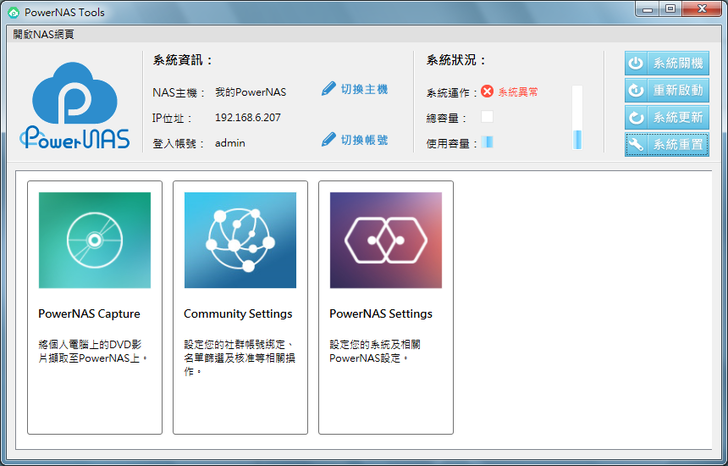
Task: Open the 開啟NAS網頁 menu item
Action: click(x=43, y=34)
